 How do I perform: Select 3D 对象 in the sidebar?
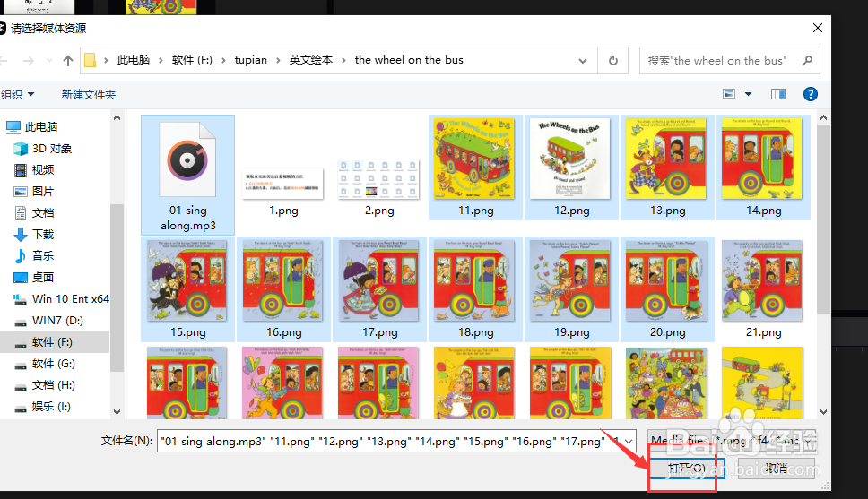click(x=43, y=148)
